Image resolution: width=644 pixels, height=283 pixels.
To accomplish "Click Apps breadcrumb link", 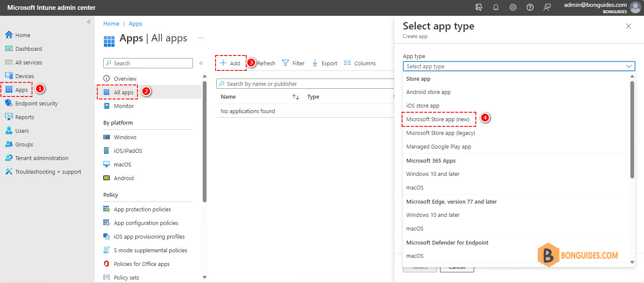I will tap(135, 23).
